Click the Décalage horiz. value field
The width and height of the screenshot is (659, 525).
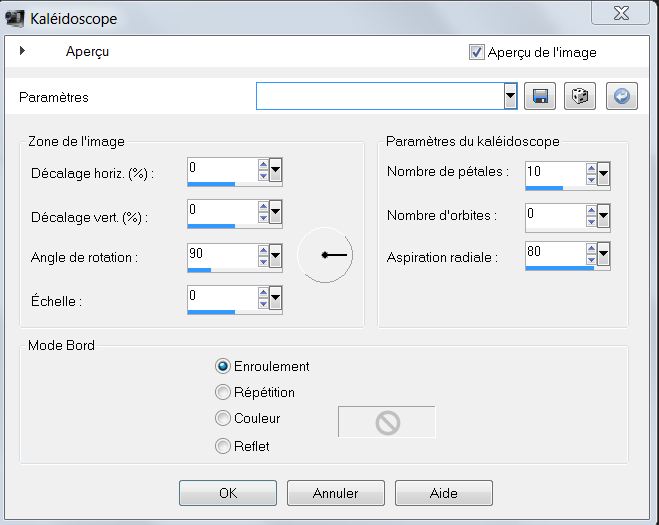click(223, 169)
